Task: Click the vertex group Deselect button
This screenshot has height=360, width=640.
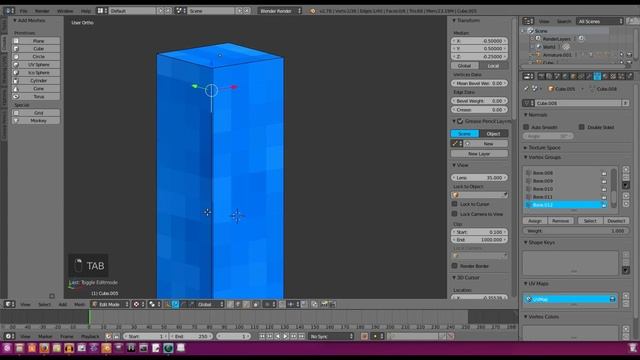Action: click(616, 221)
